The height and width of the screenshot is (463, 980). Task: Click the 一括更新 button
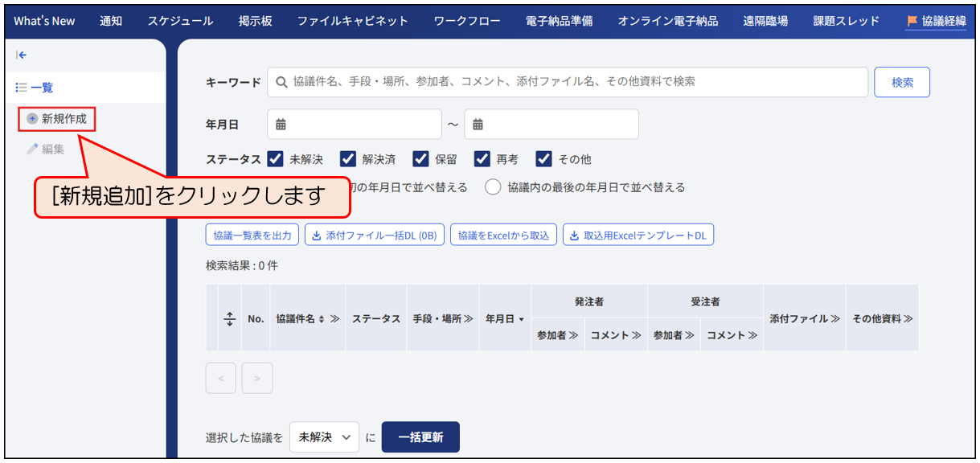coord(420,437)
